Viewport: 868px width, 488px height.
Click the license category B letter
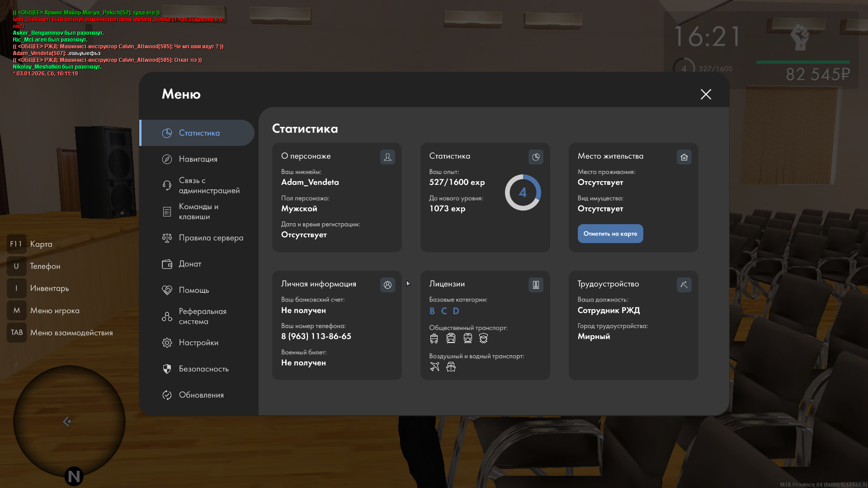432,311
